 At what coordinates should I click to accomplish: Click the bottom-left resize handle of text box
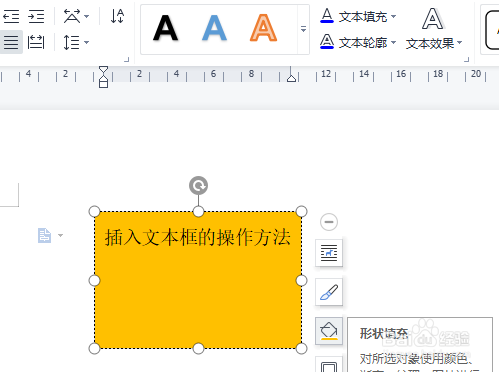(x=95, y=348)
